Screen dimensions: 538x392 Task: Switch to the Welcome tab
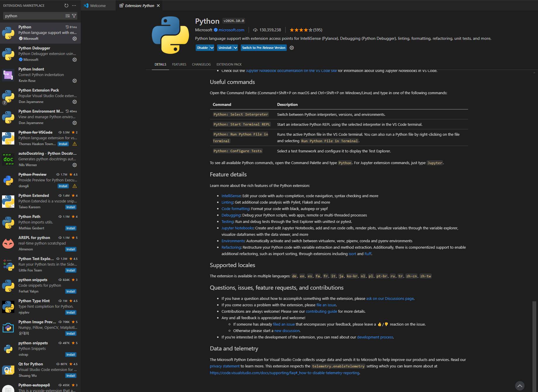point(98,5)
